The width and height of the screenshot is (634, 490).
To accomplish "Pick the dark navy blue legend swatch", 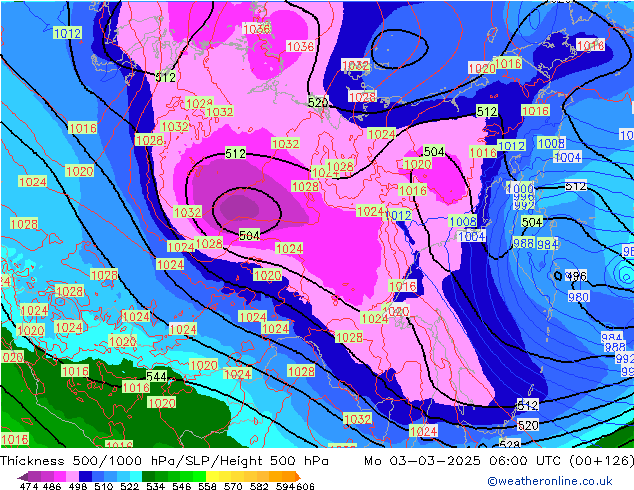I will coord(85,476).
